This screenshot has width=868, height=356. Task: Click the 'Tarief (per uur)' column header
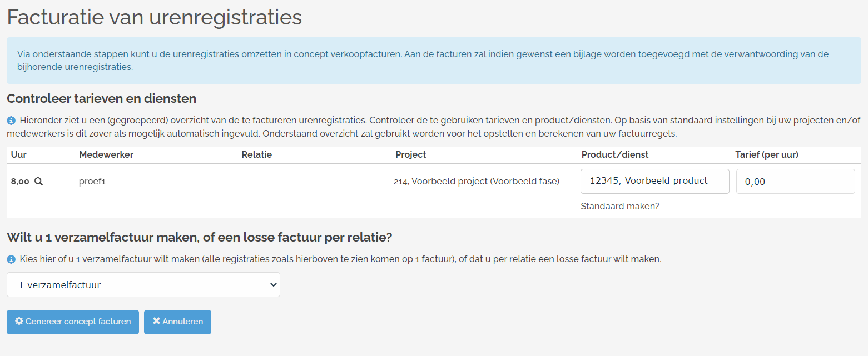click(767, 155)
